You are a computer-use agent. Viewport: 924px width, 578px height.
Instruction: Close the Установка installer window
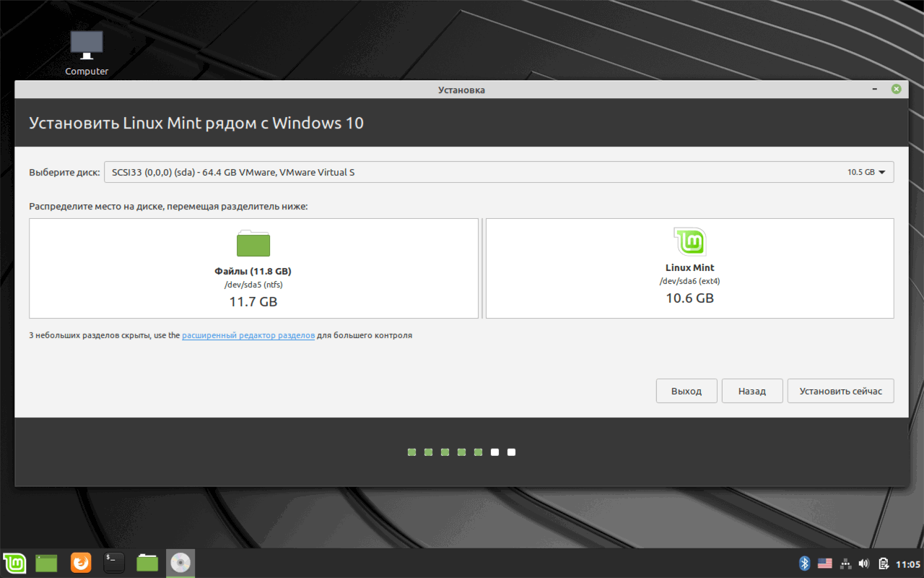pyautogui.click(x=896, y=90)
